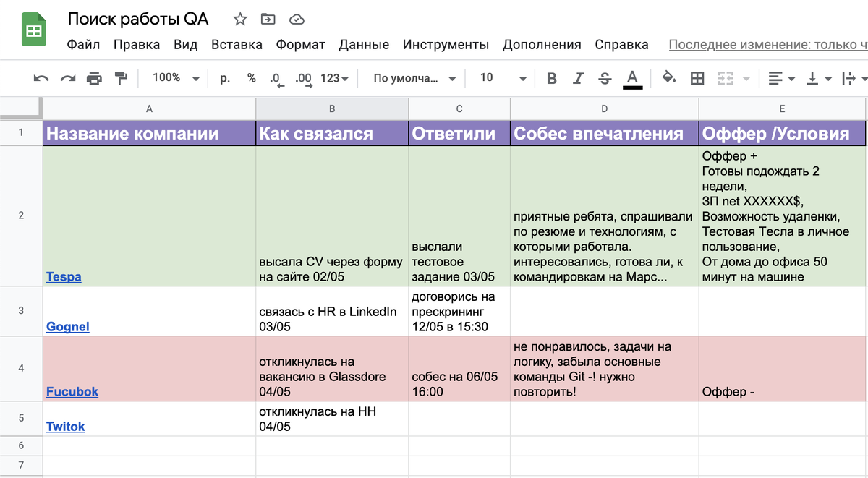Select row 2 header
868x478 pixels.
coord(21,216)
